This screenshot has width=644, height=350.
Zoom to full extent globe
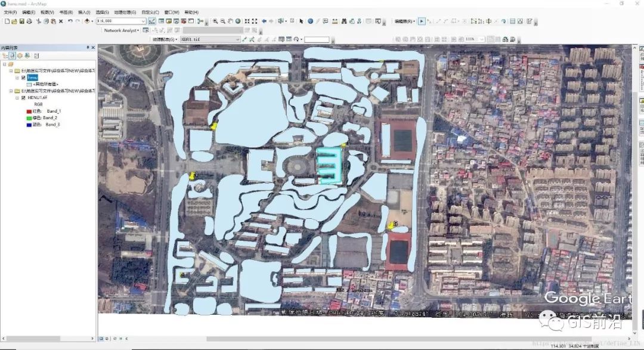238,21
